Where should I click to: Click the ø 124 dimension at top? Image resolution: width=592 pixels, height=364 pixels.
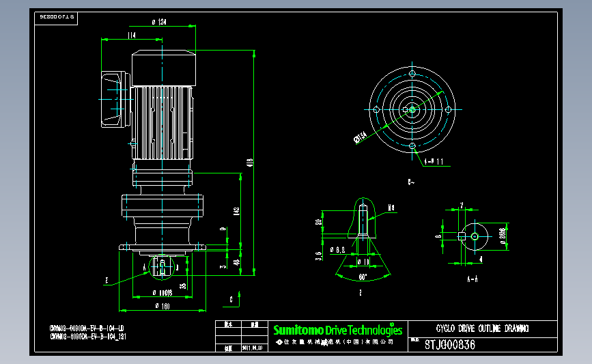click(159, 22)
